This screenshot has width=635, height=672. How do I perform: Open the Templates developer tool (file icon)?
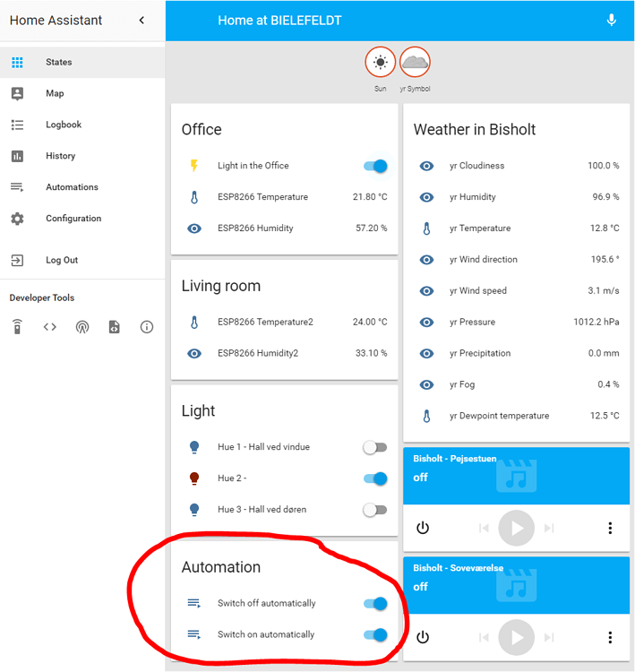(x=115, y=327)
